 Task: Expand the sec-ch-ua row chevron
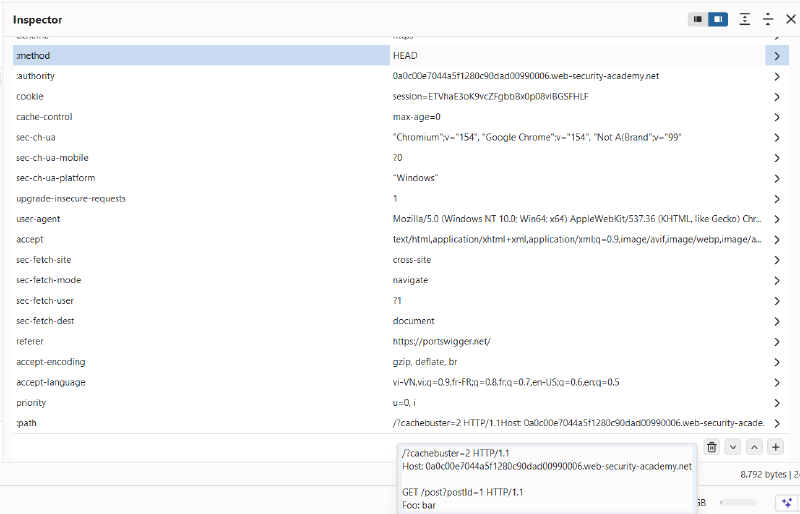click(777, 137)
